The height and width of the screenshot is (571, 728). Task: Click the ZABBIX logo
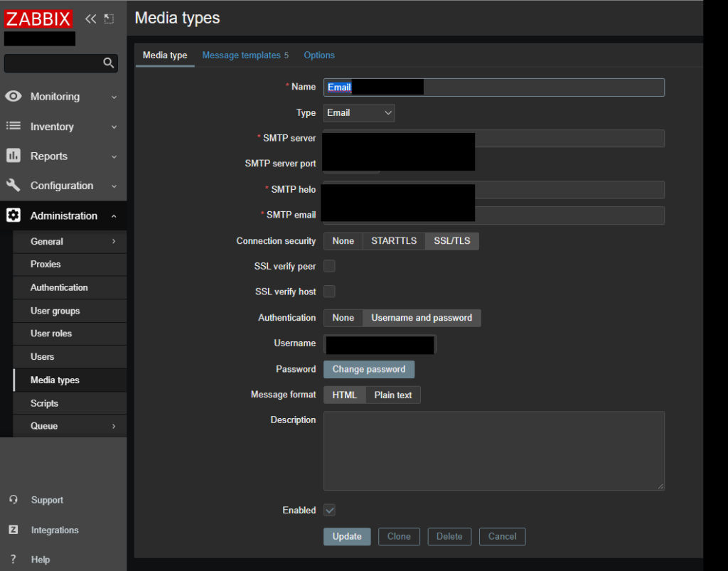coord(38,19)
